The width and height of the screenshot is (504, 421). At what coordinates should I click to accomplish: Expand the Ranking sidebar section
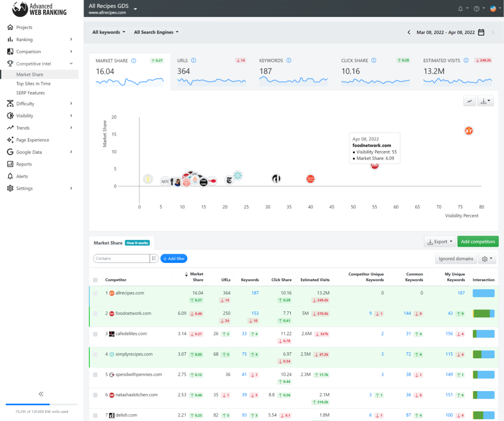pos(40,40)
